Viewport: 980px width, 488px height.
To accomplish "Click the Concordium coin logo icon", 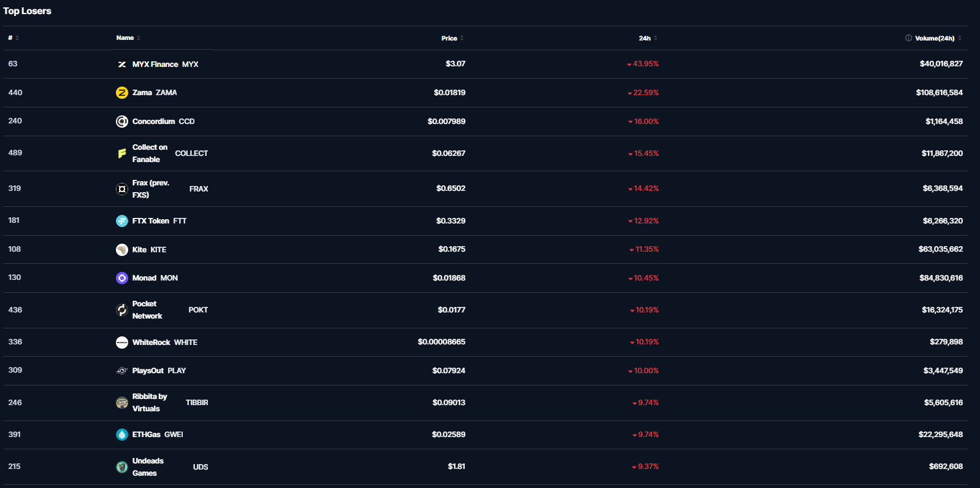I will pos(122,122).
